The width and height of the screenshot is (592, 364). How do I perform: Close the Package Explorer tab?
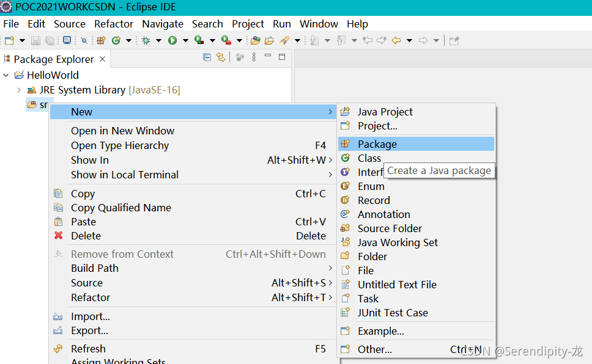(x=102, y=59)
